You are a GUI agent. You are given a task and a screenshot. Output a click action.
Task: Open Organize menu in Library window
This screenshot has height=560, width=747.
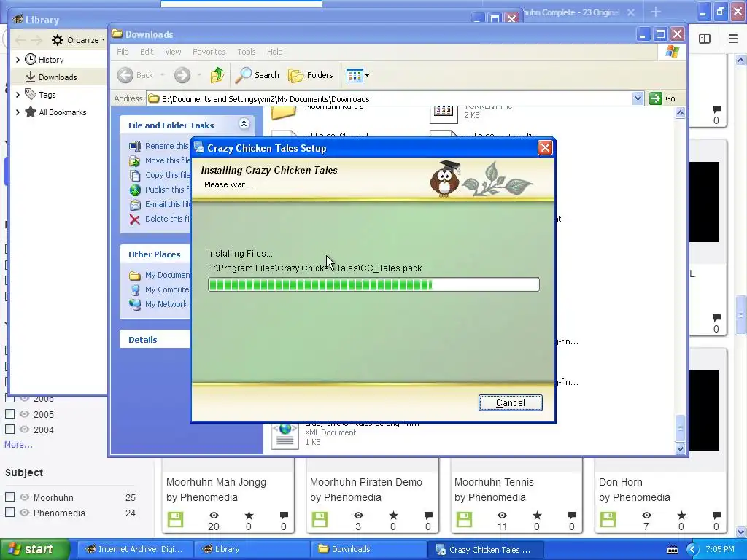coord(78,40)
